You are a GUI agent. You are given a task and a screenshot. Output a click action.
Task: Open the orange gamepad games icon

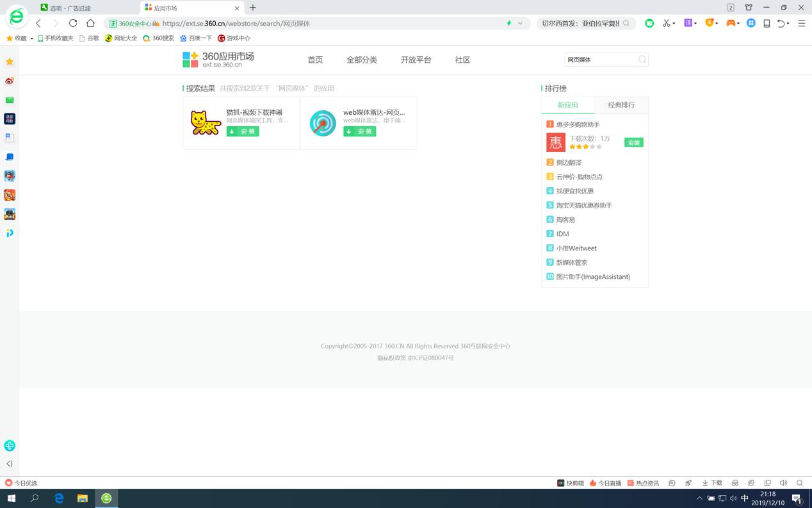click(x=730, y=23)
